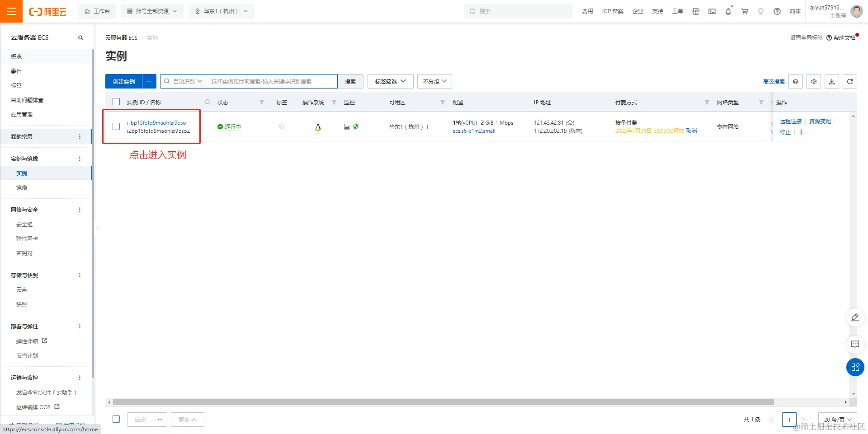Open 镜像 in the sidebar
The image size is (868, 434).
[22, 187]
